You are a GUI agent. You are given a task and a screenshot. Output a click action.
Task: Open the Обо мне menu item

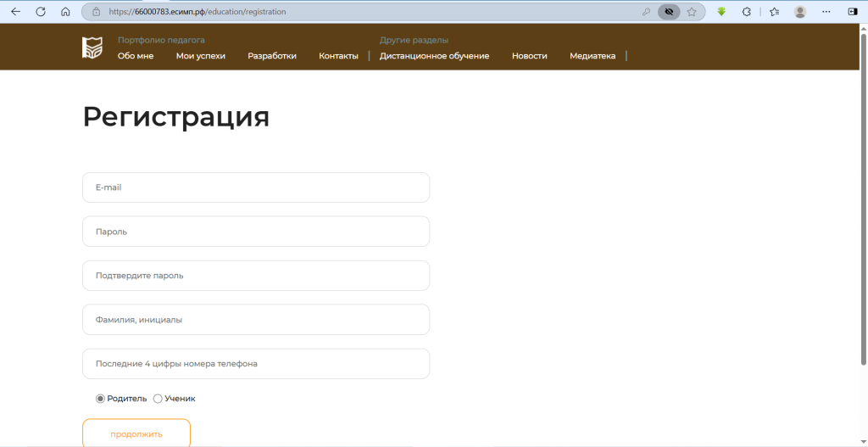(136, 56)
